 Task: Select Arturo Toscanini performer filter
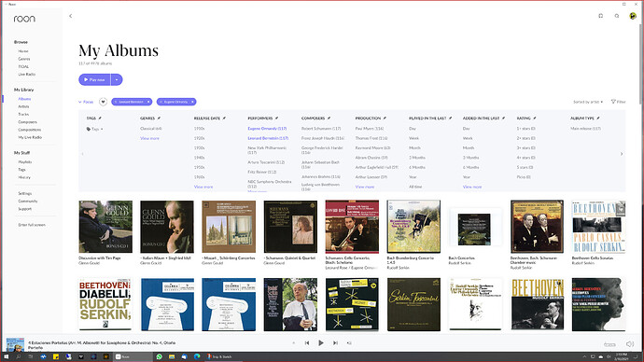coord(266,162)
